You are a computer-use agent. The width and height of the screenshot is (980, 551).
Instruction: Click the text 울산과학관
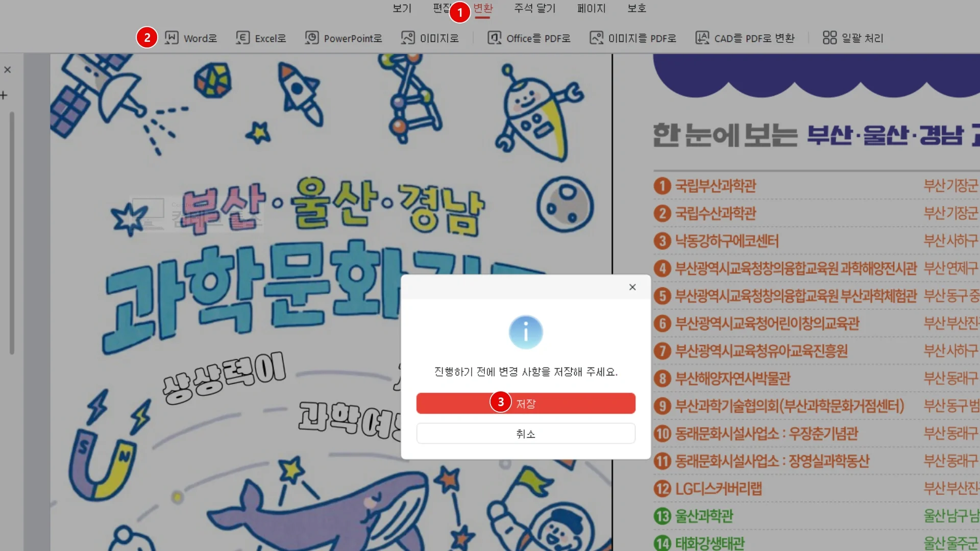click(704, 516)
